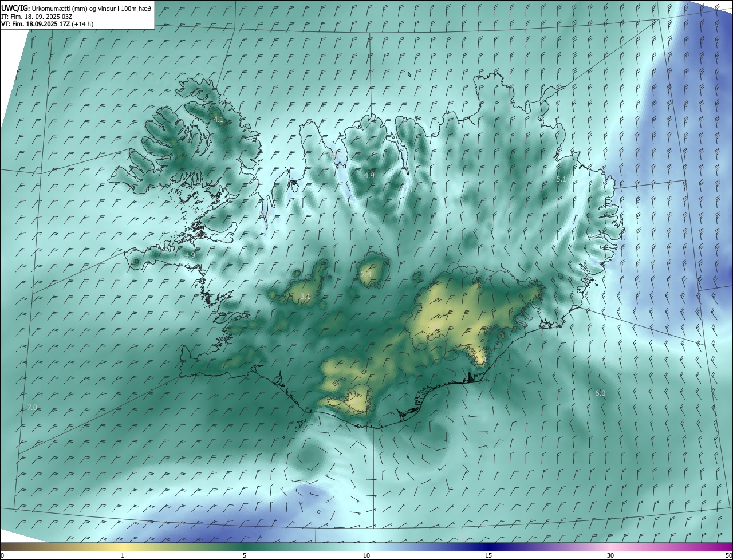Click the 5.1 value in east Iceland
Image resolution: width=733 pixels, height=560 pixels.
coord(561,179)
